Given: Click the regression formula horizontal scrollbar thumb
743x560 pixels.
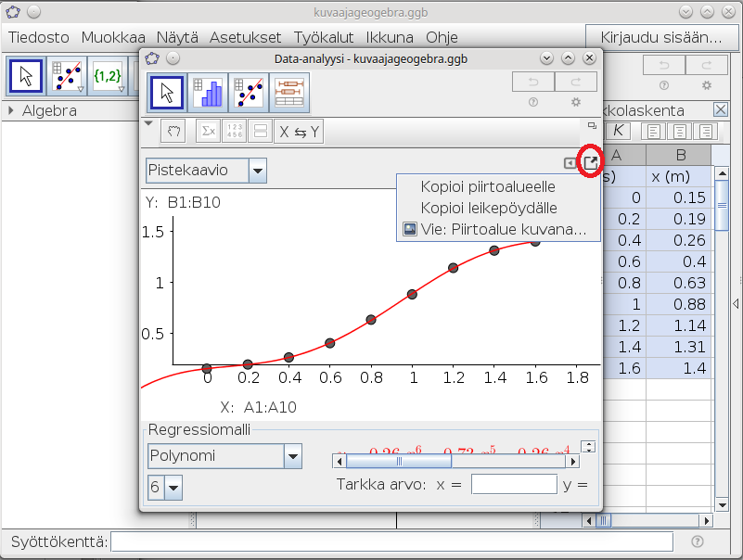Looking at the screenshot, I should tap(397, 460).
